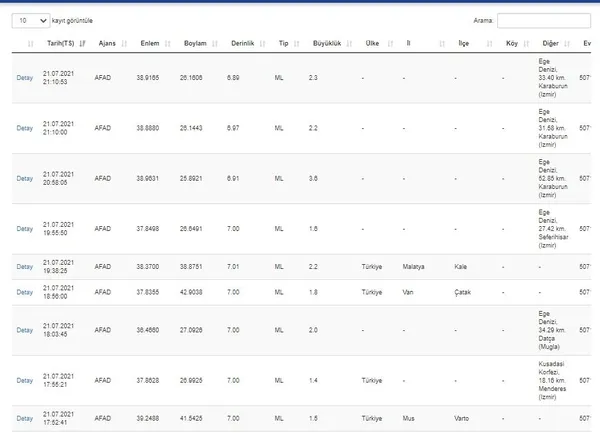Sort by Büyüklük column sort icon
Viewport: 600px width, 433px height.
tap(349, 44)
